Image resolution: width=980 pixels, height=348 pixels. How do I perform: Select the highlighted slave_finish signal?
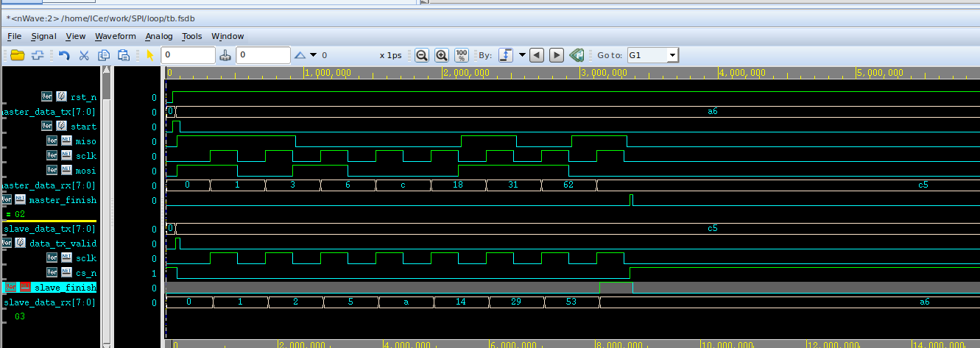coord(65,288)
